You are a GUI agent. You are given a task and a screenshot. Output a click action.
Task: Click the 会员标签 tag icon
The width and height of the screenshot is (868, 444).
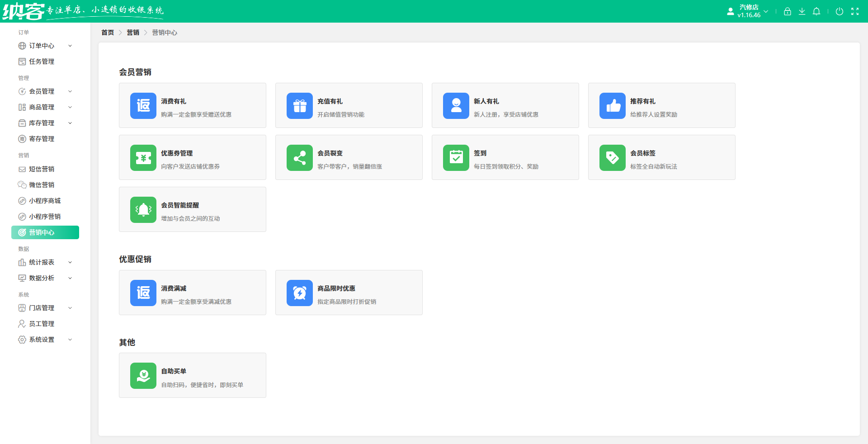point(613,158)
